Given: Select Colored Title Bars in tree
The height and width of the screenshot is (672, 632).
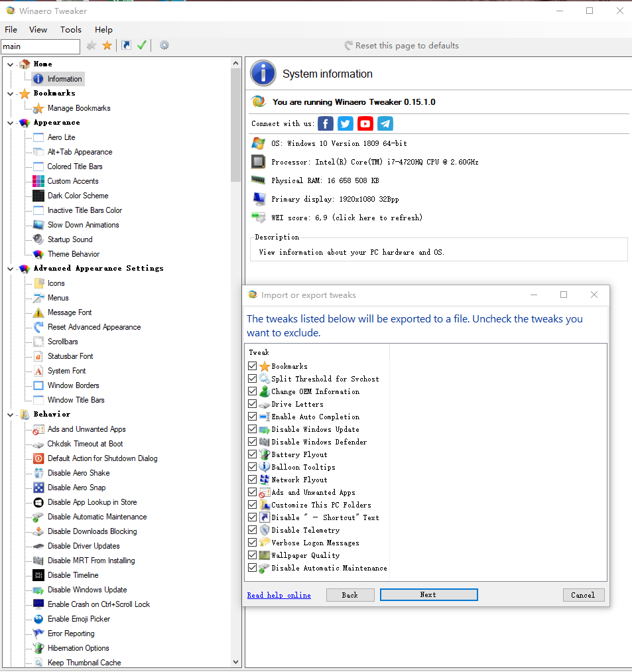Looking at the screenshot, I should pyautogui.click(x=75, y=167).
